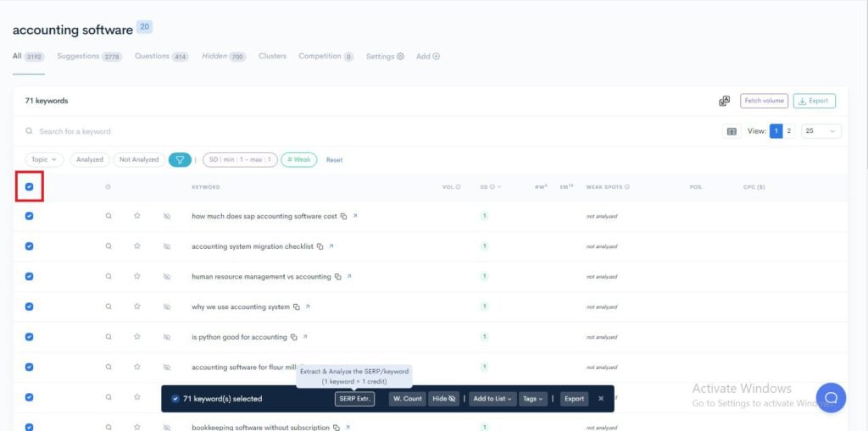
Task: Copy 'is python good for accounting' keyword
Action: 293,337
